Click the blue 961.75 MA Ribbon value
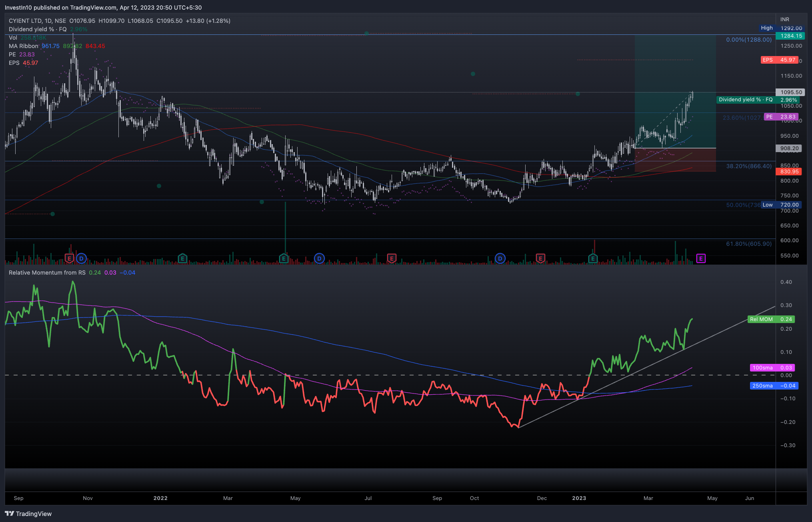 coord(50,46)
